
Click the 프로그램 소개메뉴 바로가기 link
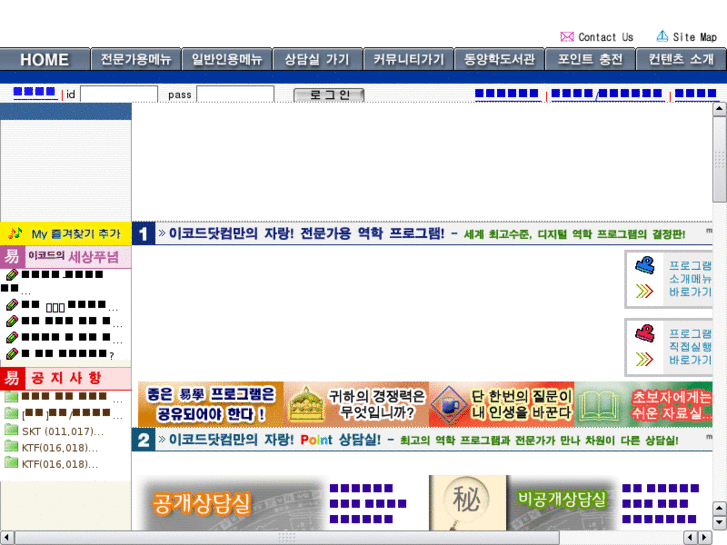(x=690, y=278)
